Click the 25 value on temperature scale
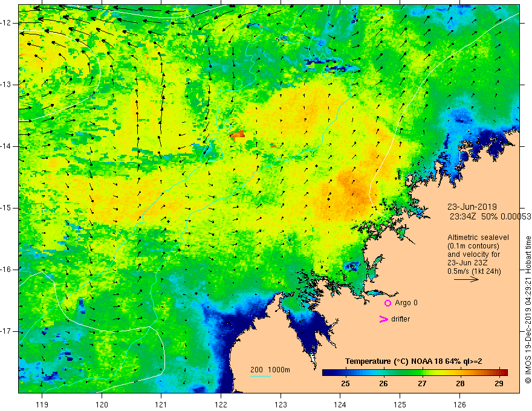 (345, 384)
